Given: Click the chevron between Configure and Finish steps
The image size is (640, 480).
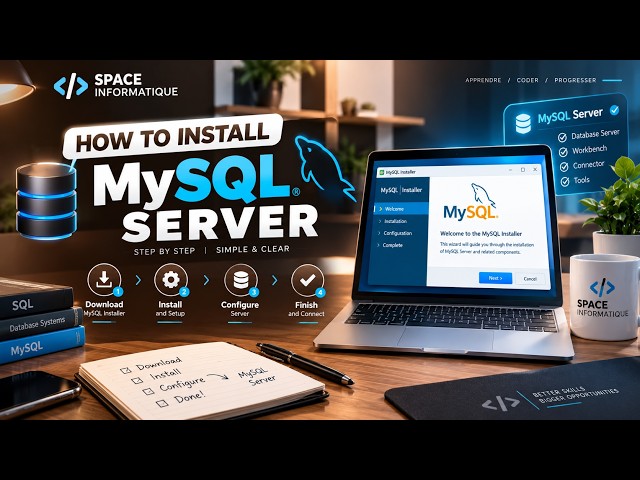Looking at the screenshot, I should 274,280.
